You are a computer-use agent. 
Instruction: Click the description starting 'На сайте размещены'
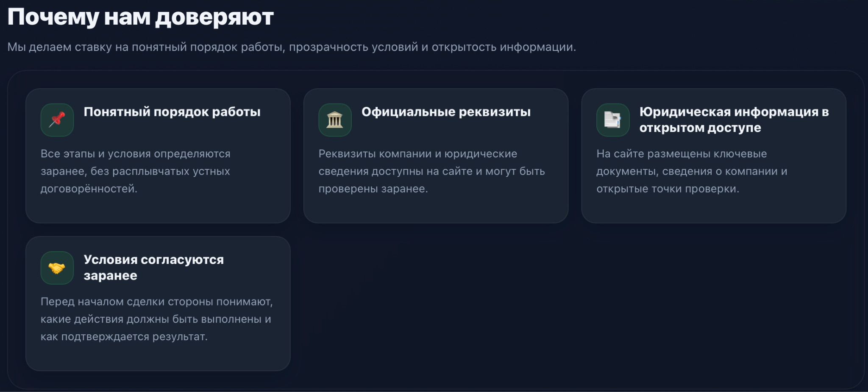tap(692, 171)
